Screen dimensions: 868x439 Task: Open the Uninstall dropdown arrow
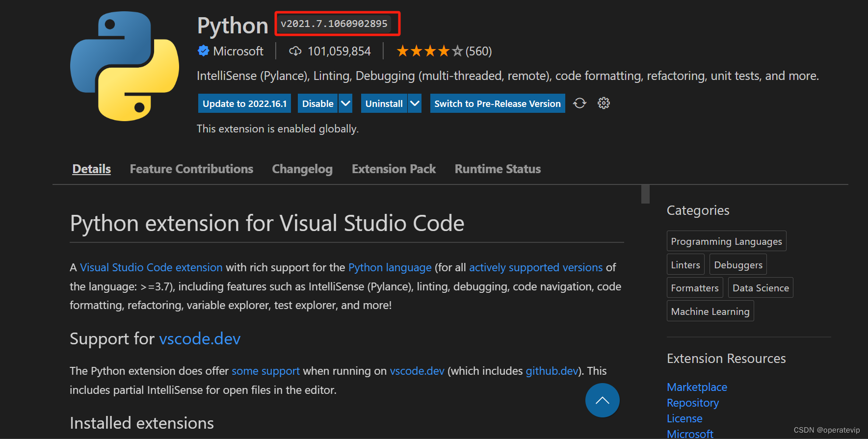click(x=415, y=103)
